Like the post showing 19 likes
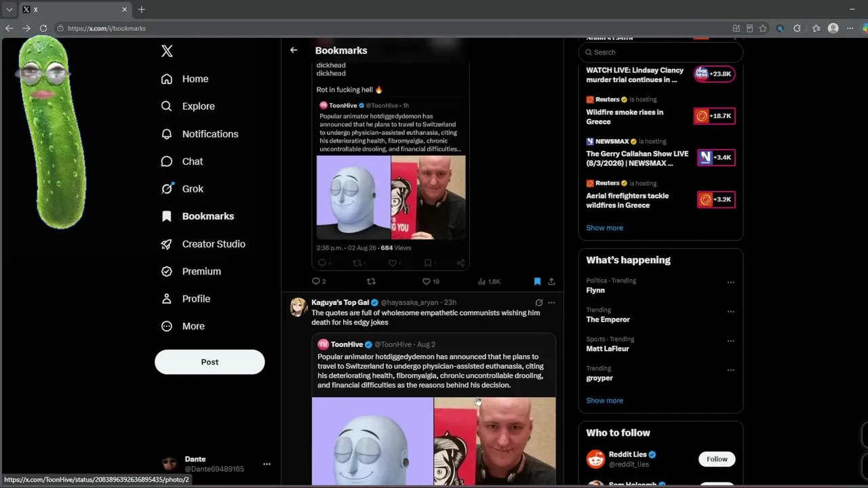Viewport: 868px width, 488px height. point(431,281)
